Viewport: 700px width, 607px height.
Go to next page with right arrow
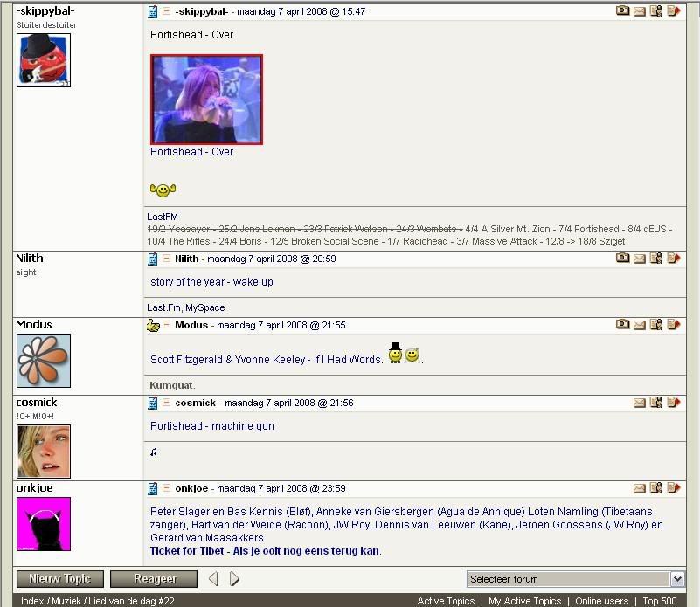click(x=234, y=579)
